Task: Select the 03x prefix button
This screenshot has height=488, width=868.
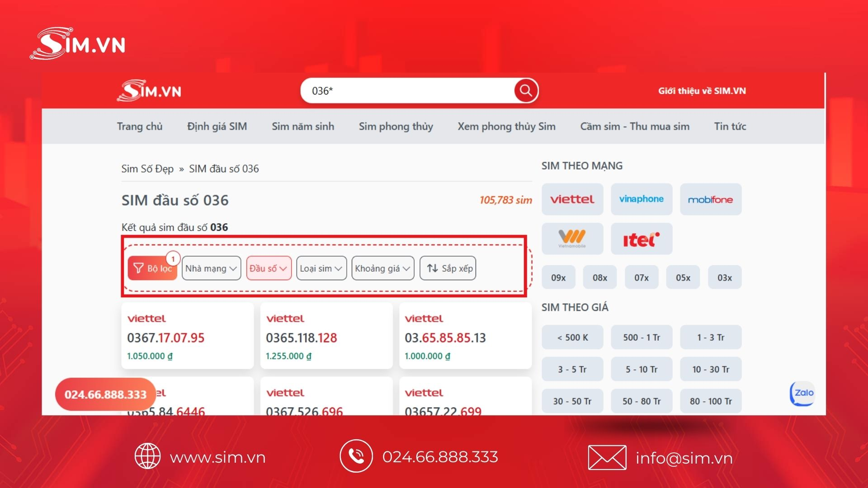Action: (725, 277)
